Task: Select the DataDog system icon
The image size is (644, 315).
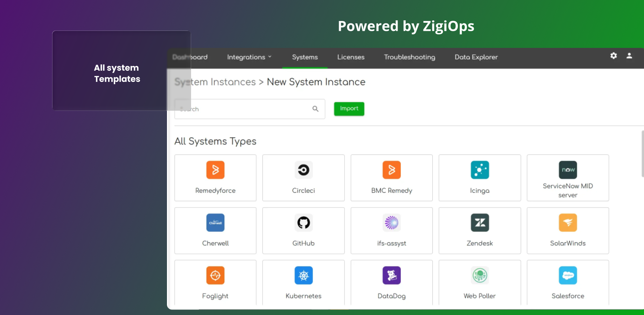Action: (x=391, y=275)
